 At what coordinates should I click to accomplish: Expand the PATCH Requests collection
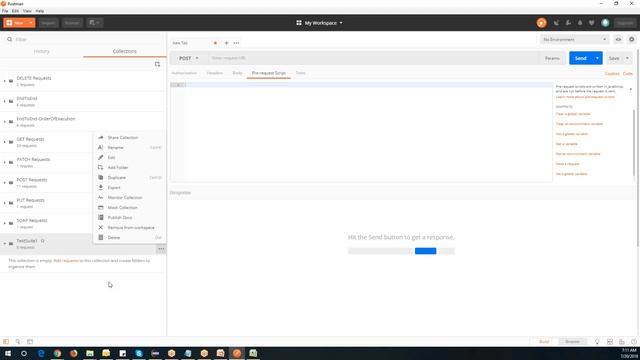tap(4, 162)
